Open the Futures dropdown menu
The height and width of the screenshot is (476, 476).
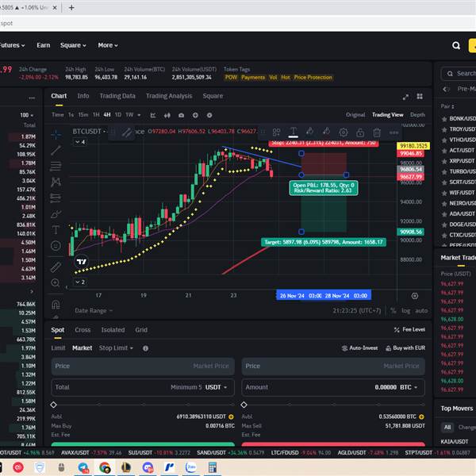pos(12,45)
